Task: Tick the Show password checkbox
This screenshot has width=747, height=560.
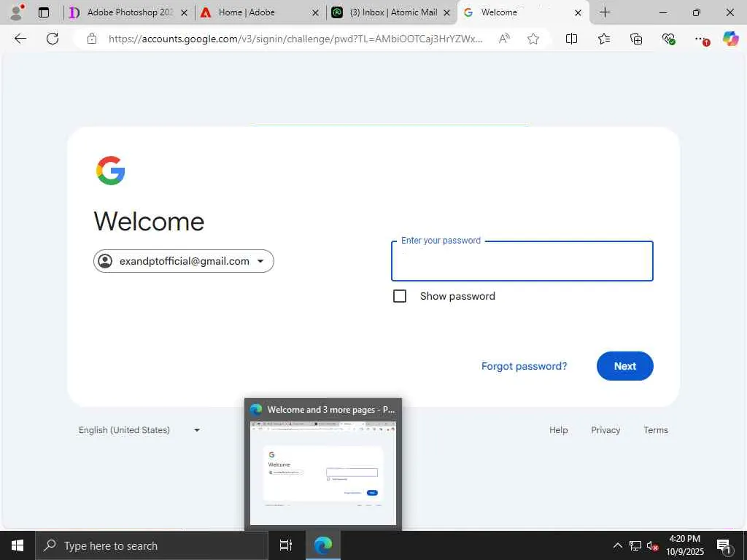Action: [400, 296]
